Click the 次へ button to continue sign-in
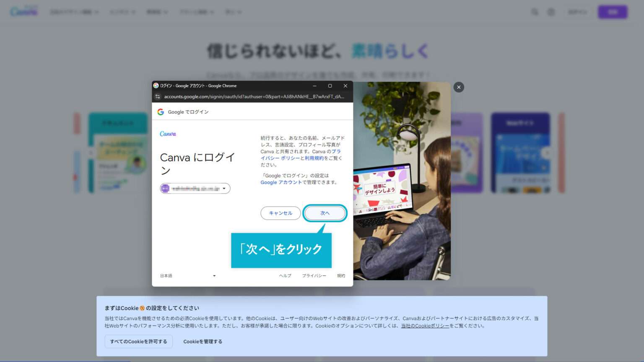This screenshot has width=644, height=362. click(x=325, y=213)
